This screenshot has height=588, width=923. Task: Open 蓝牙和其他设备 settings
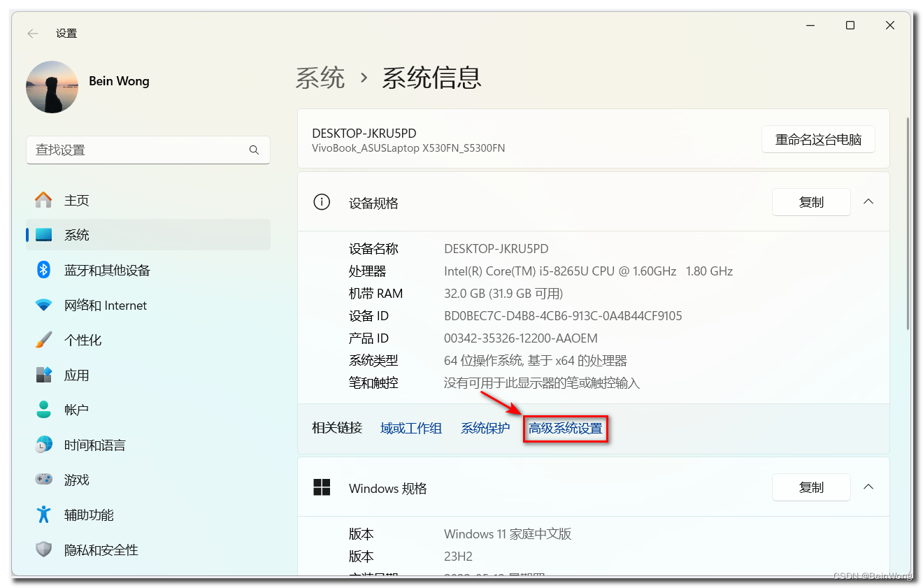coord(148,270)
